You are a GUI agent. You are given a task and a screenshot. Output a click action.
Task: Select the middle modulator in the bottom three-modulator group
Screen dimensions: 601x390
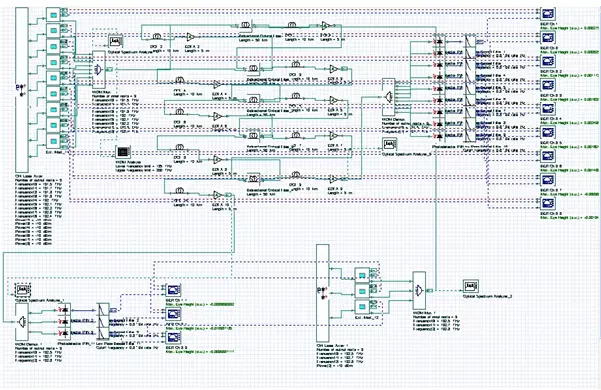(361, 291)
